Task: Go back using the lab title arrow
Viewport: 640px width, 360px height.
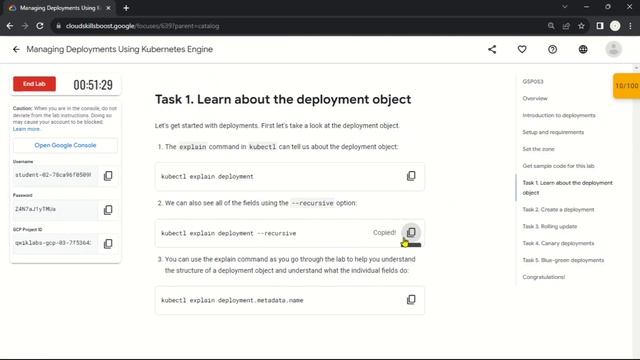Action: coord(16,49)
